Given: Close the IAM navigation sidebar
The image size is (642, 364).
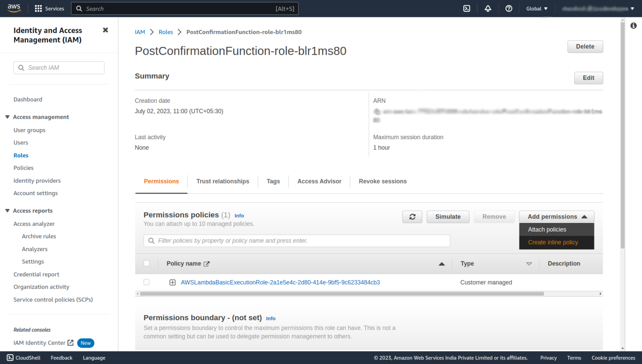Looking at the screenshot, I should (105, 30).
